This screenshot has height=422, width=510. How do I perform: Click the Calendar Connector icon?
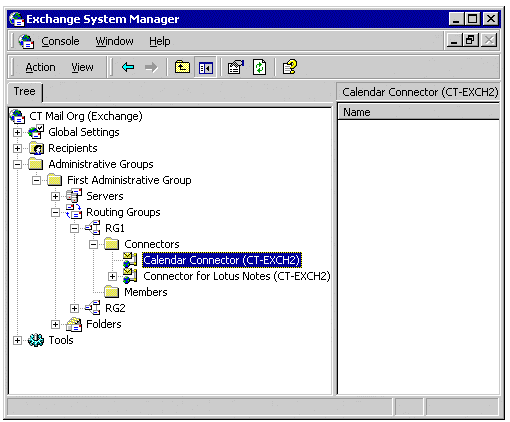click(130, 260)
